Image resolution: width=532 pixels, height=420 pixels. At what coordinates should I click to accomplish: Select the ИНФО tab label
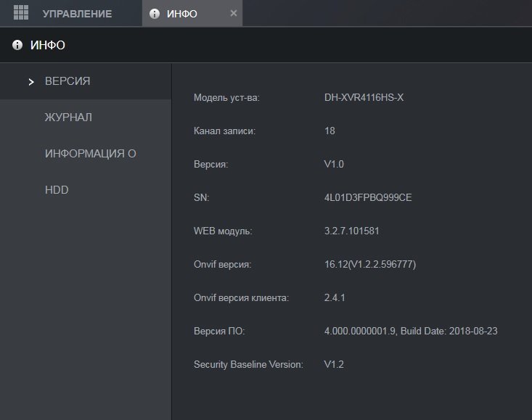tap(181, 14)
